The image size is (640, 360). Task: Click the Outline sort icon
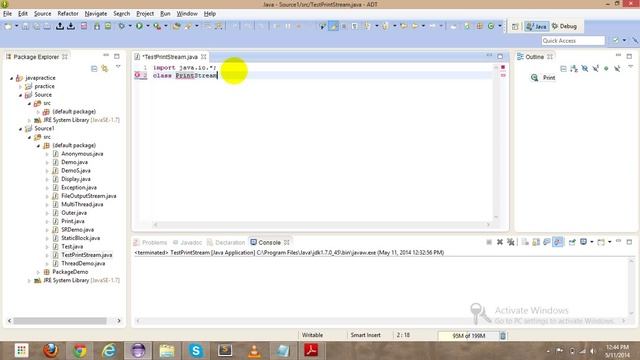574,69
